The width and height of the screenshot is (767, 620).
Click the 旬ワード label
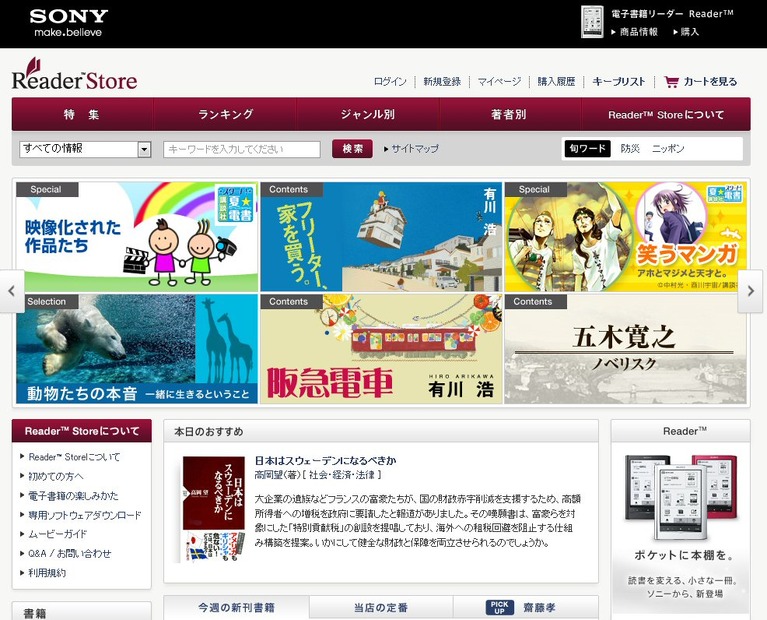[587, 148]
